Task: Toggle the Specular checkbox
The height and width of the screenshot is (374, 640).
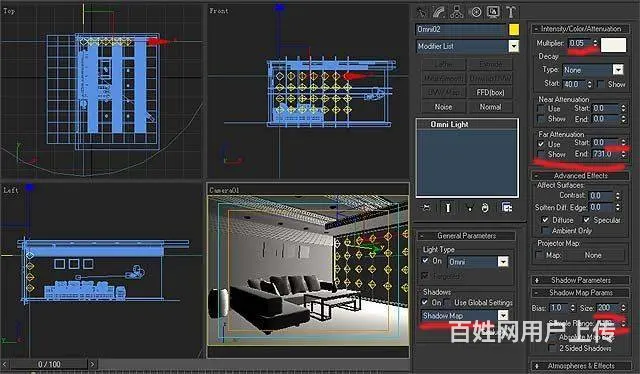Action: click(587, 220)
